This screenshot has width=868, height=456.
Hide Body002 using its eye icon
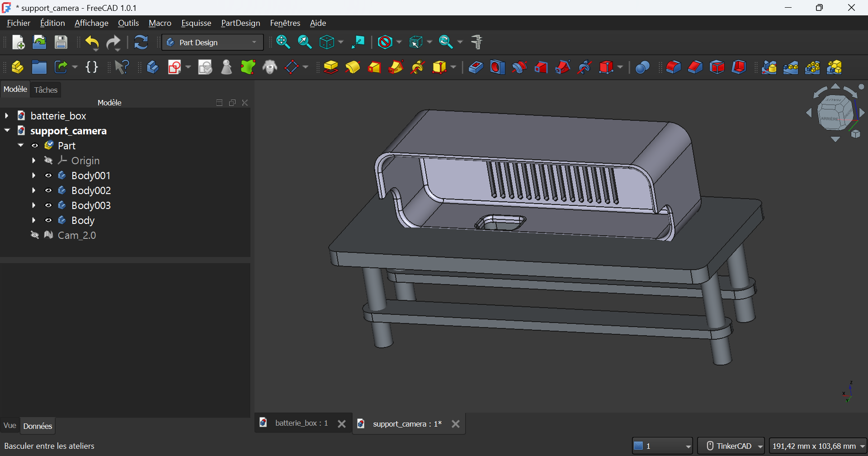pyautogui.click(x=48, y=190)
